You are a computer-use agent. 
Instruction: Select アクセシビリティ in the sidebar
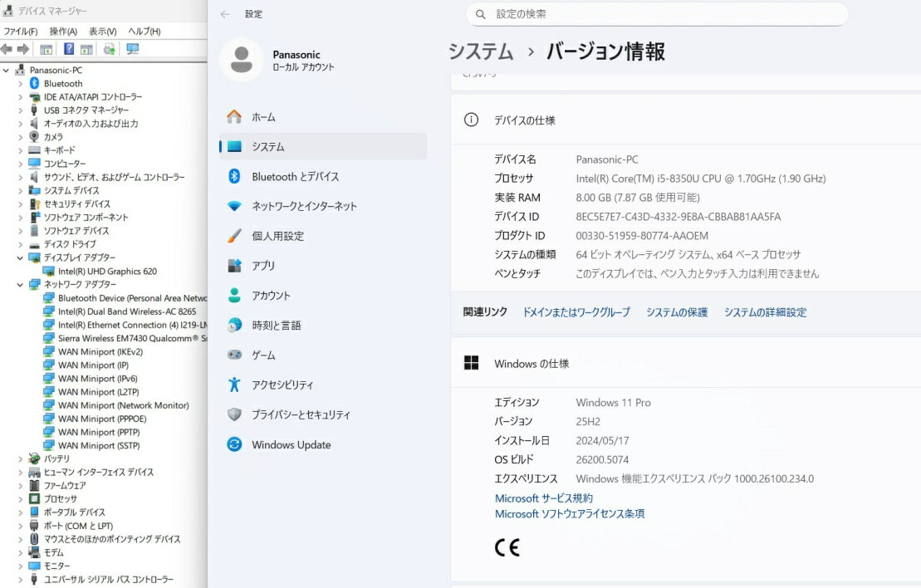[x=282, y=385]
